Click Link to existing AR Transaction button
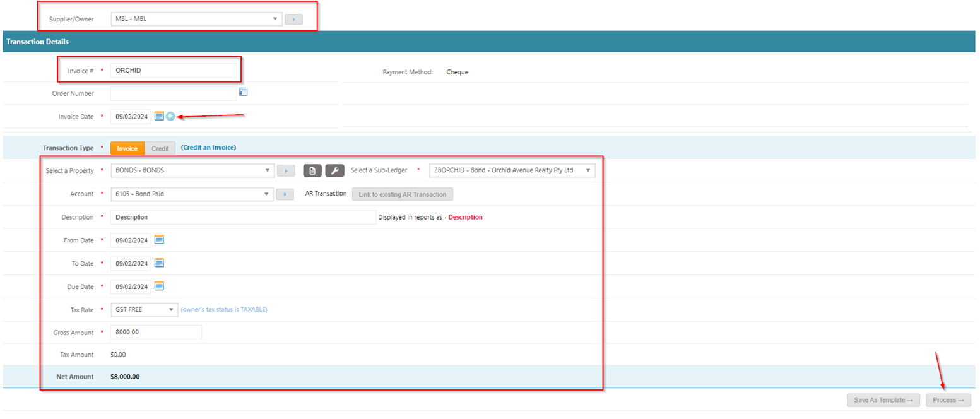 coord(403,194)
